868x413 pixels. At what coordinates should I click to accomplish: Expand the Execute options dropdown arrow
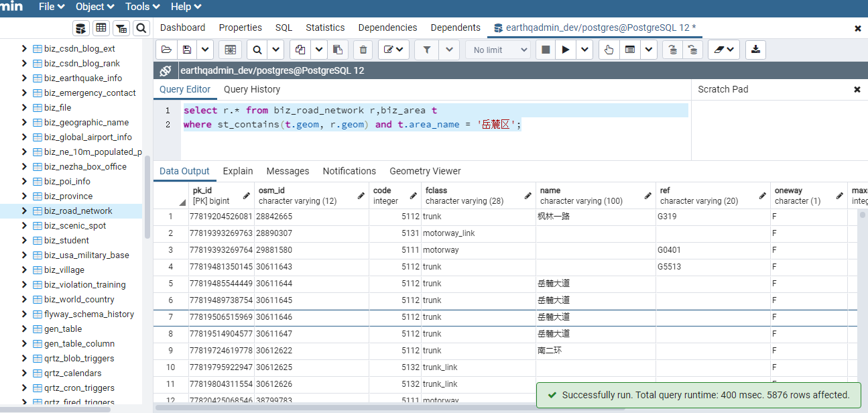pos(584,50)
